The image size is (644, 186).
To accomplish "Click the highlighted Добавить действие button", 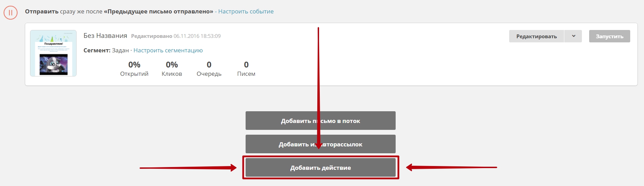I will (x=320, y=168).
